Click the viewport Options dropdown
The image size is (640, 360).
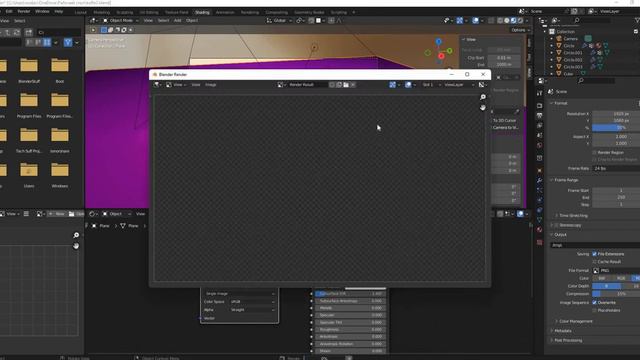[x=520, y=30]
